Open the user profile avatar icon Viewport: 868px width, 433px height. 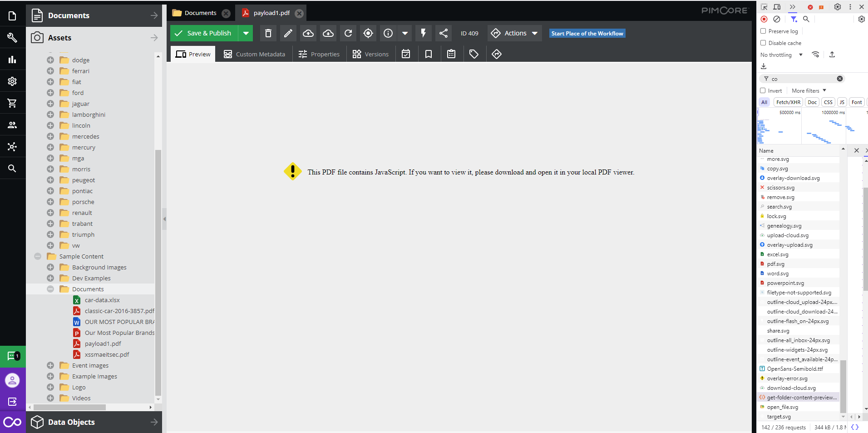click(13, 380)
